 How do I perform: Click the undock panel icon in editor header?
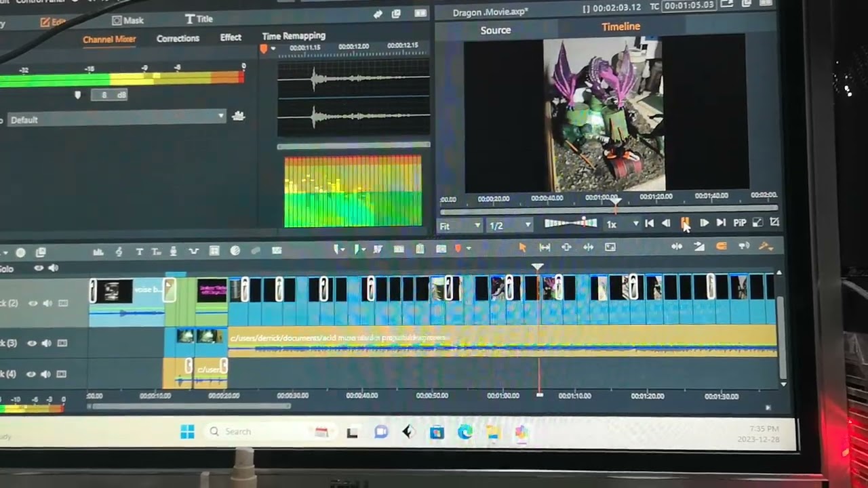click(397, 14)
